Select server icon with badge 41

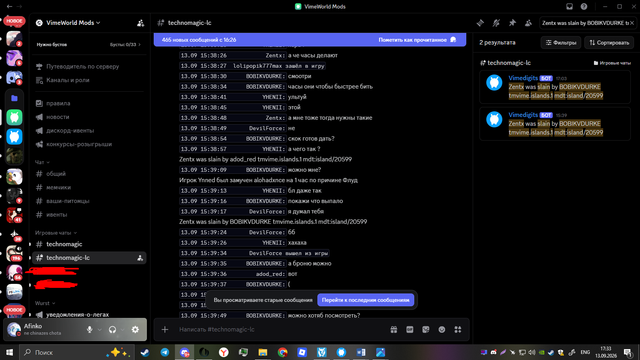(14, 215)
